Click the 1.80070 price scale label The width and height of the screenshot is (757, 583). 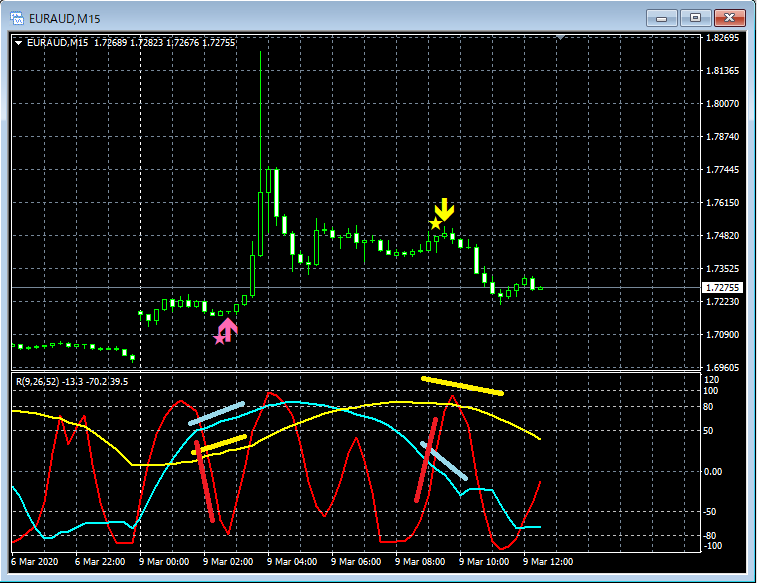pyautogui.click(x=722, y=103)
